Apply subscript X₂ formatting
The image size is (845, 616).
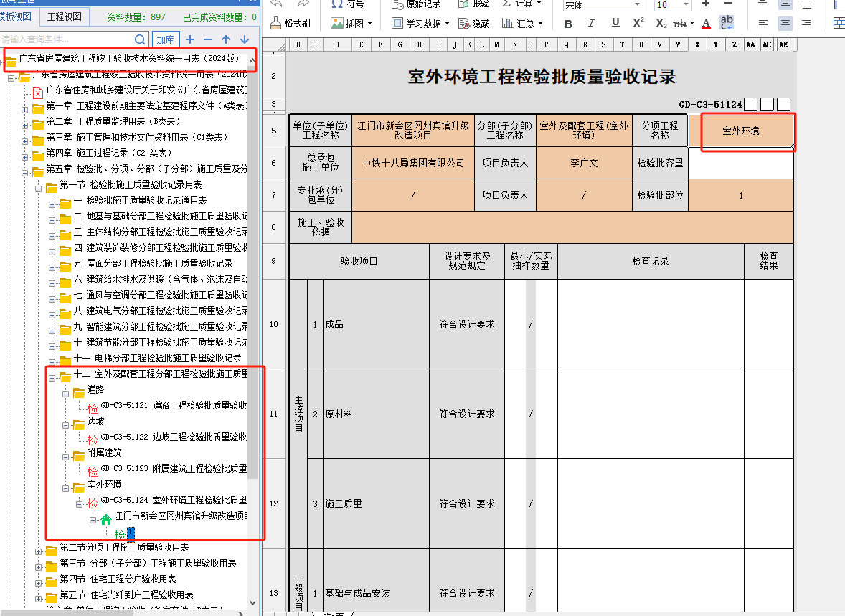point(662,23)
